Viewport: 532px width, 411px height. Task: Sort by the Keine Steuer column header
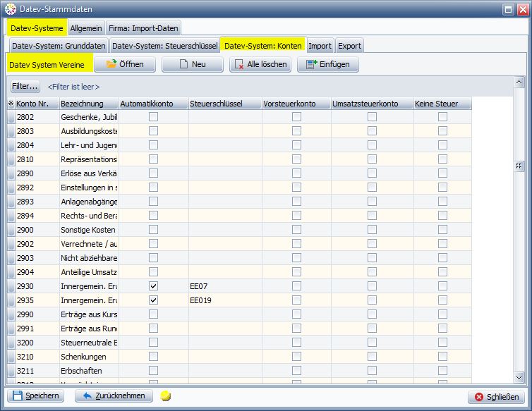tap(442, 104)
